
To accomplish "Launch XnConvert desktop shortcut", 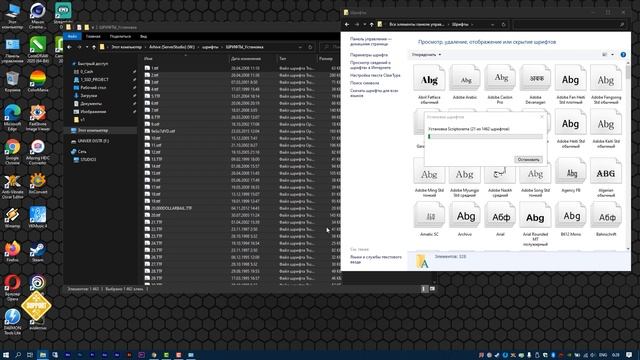I will [38, 183].
